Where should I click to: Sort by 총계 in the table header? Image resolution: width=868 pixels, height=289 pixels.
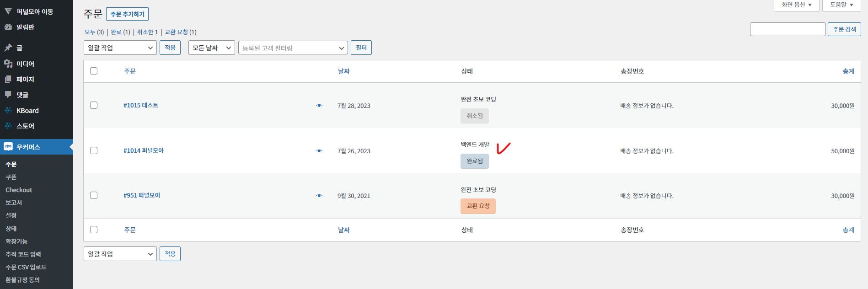[848, 71]
